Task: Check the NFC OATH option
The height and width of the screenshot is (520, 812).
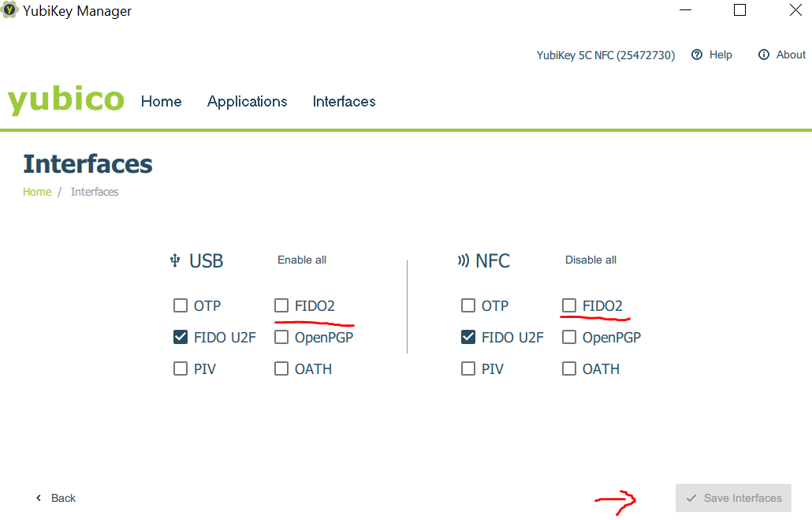Action: 569,368
